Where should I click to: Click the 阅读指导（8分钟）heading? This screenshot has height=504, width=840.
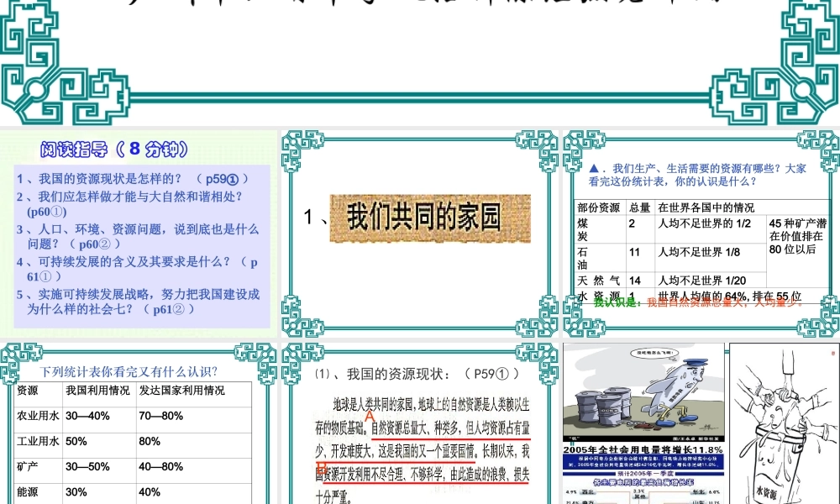pos(114,149)
